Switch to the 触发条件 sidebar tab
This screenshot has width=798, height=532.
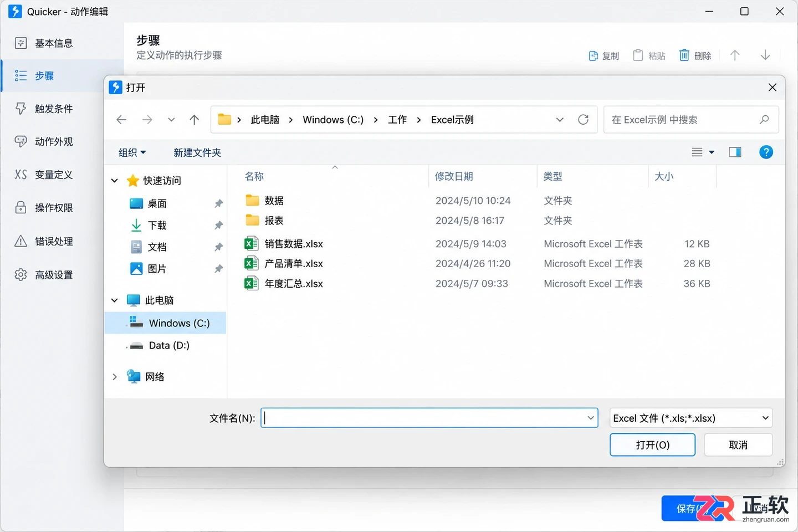click(62, 109)
